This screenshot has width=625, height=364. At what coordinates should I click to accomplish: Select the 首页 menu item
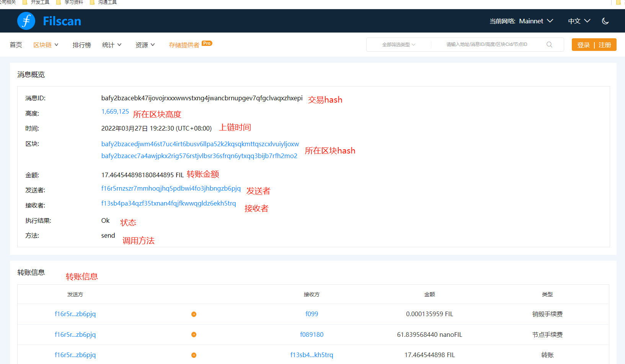tap(16, 44)
